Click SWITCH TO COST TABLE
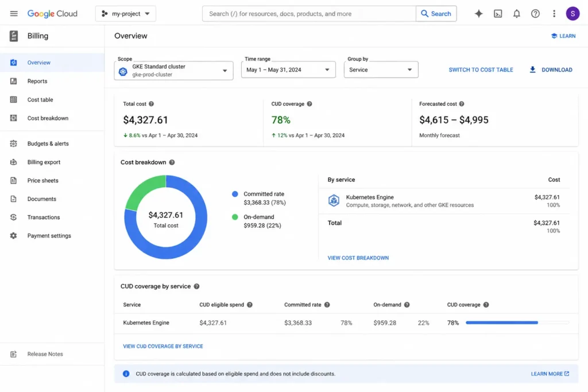Viewport: 588px width, 392px height. [481, 69]
